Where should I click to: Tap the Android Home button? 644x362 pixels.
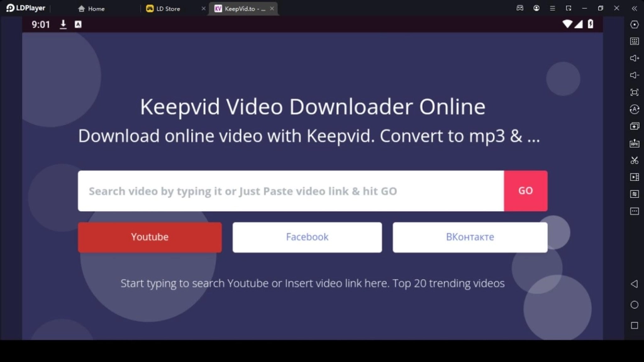(635, 304)
